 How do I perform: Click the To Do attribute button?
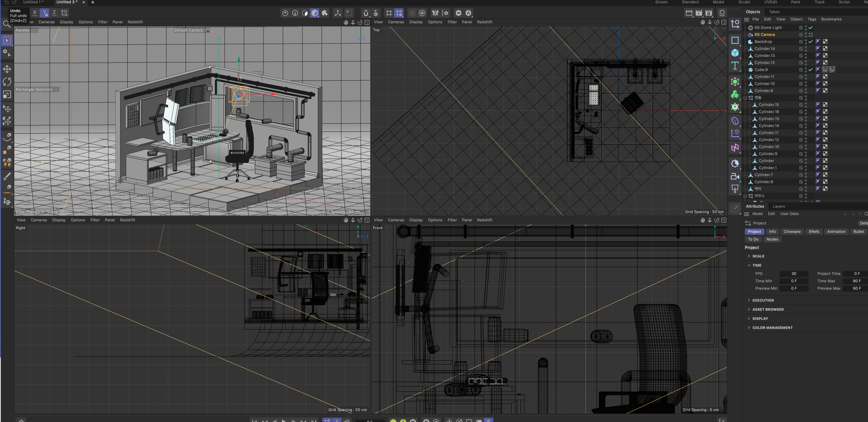(753, 239)
